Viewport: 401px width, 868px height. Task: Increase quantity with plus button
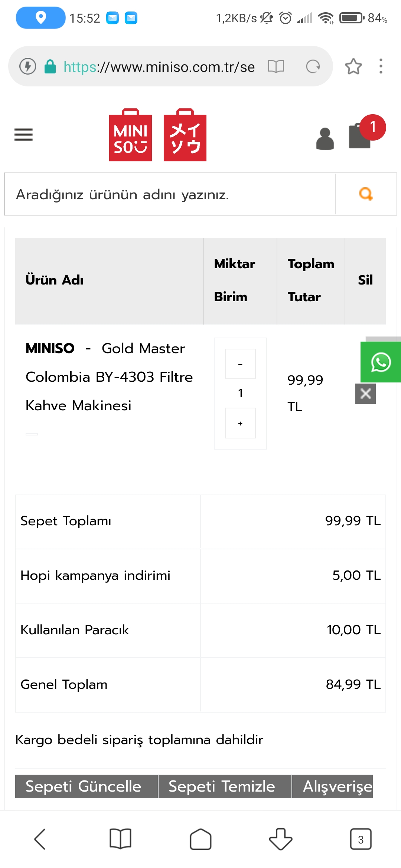tap(240, 423)
